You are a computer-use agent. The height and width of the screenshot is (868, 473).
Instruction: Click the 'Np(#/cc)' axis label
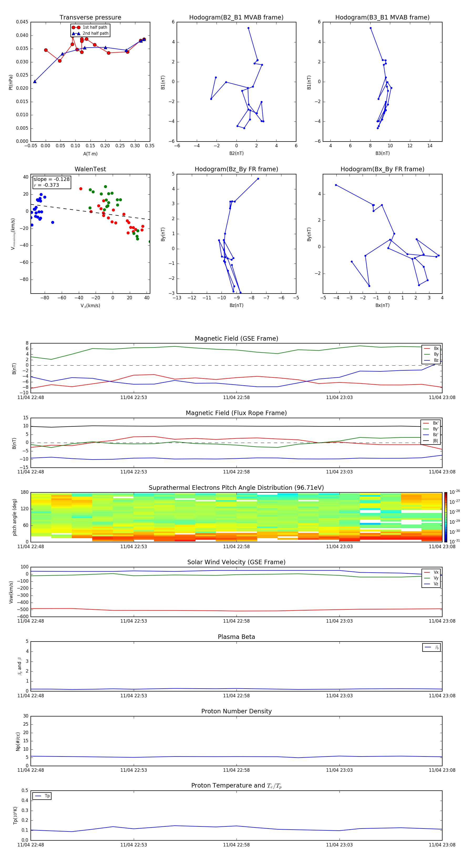[18, 741]
